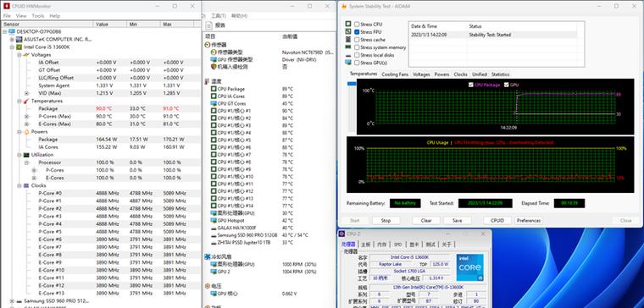Viewport: 644px width, 308px height.
Task: Click the monitor icon beside Stress GPU(s)
Action: [x=348, y=63]
